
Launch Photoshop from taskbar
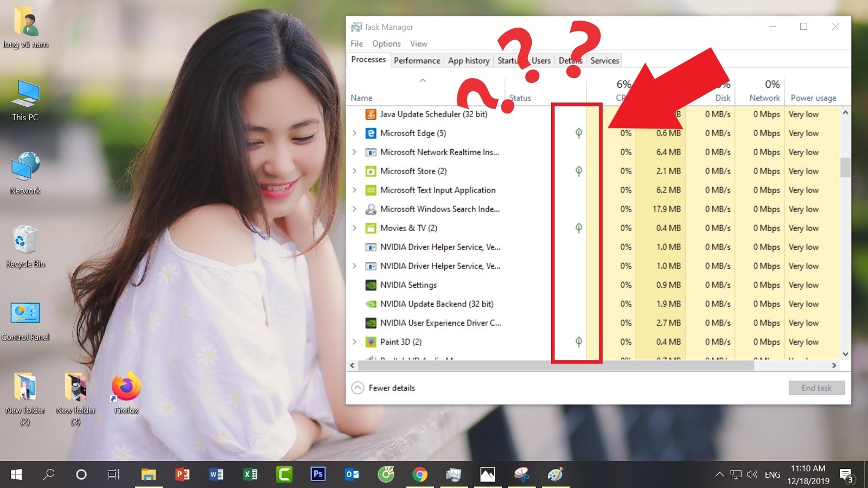coord(318,474)
